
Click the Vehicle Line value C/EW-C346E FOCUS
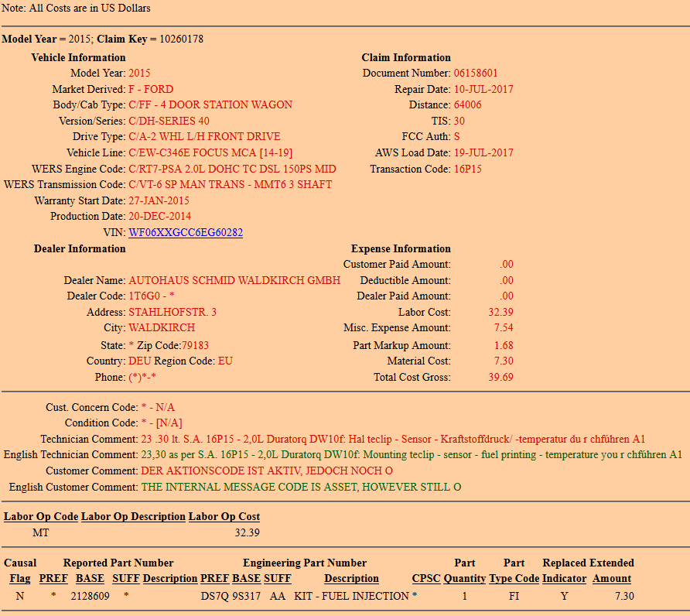click(x=210, y=152)
